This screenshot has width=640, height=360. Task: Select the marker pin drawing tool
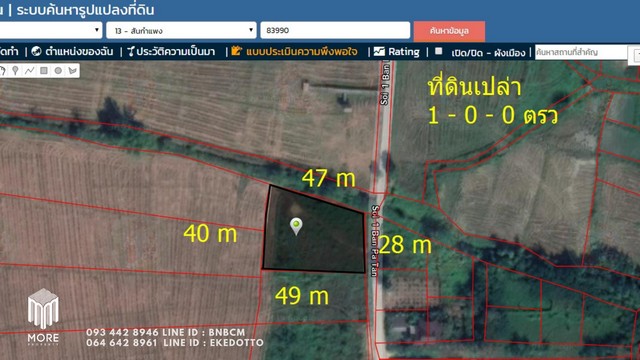pyautogui.click(x=15, y=71)
